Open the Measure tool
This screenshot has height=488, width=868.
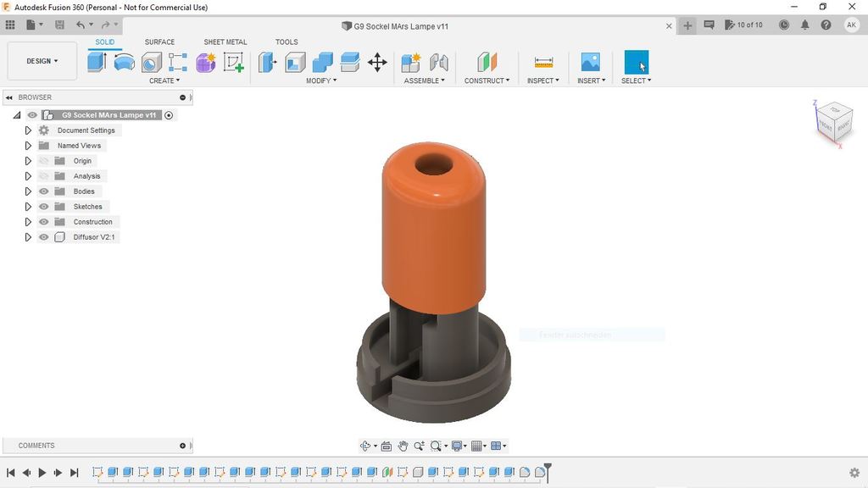click(x=543, y=62)
